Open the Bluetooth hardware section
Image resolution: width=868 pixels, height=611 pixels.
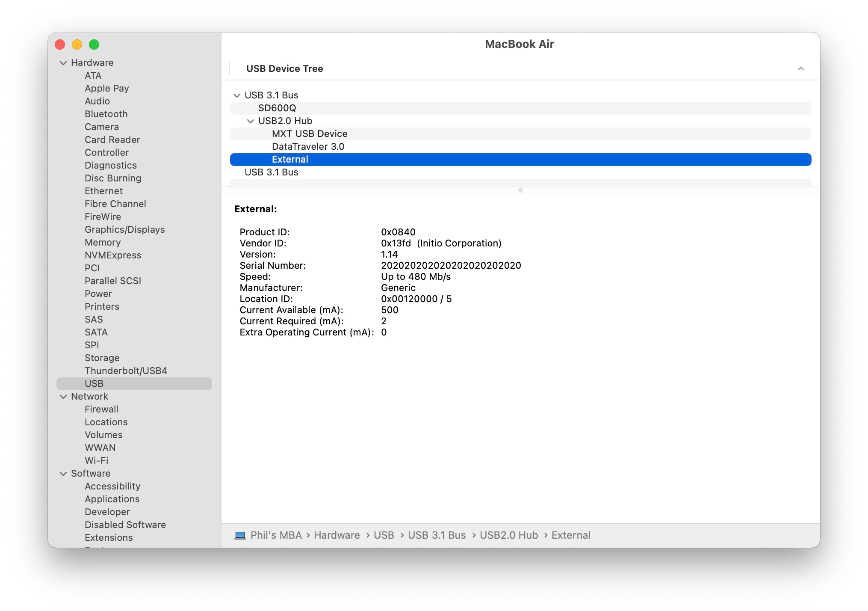coord(106,114)
